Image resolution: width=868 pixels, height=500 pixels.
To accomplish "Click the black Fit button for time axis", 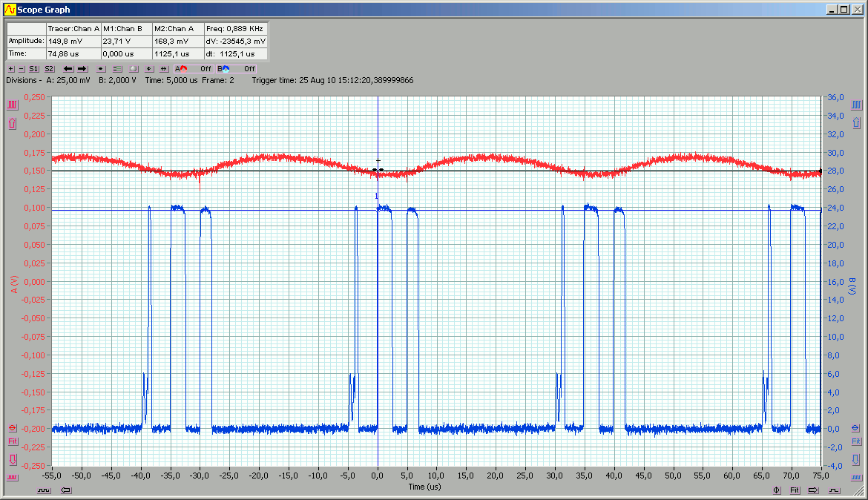I will 795,490.
